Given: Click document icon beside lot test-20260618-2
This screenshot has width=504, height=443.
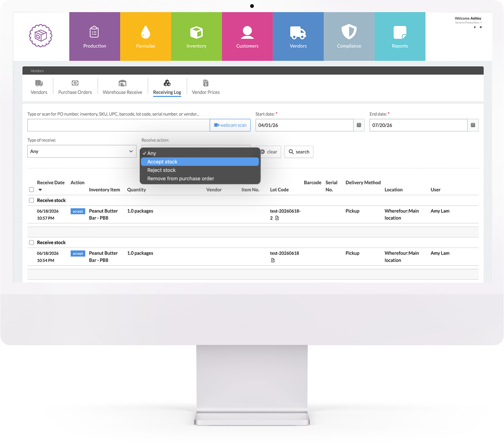Looking at the screenshot, I should (277, 218).
